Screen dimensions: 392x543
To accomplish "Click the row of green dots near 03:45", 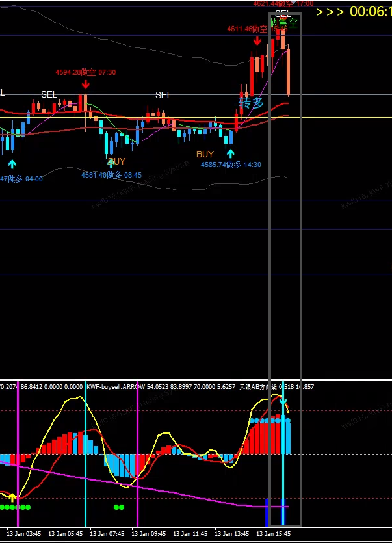I will [x=15, y=507].
